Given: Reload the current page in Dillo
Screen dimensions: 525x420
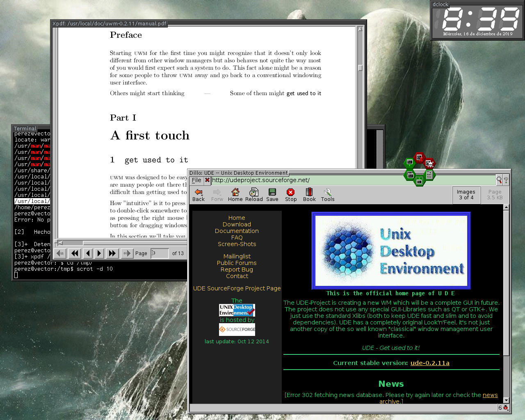Looking at the screenshot, I should coord(254,195).
